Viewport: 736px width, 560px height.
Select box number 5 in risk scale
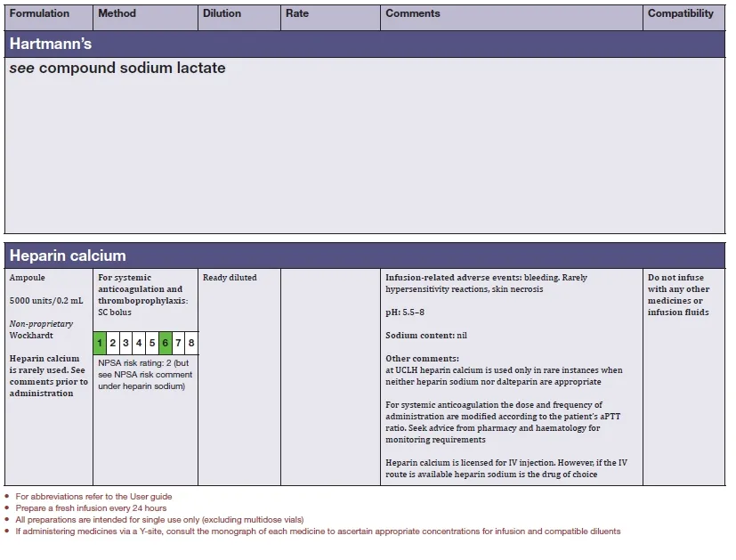152,343
